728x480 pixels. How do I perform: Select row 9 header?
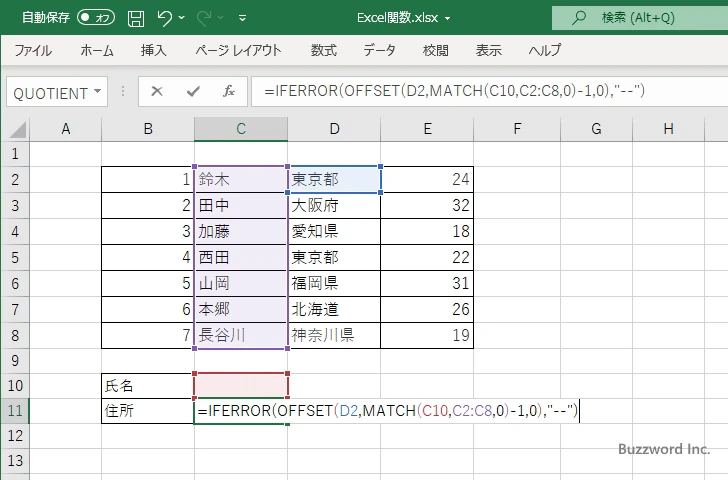[x=15, y=361]
